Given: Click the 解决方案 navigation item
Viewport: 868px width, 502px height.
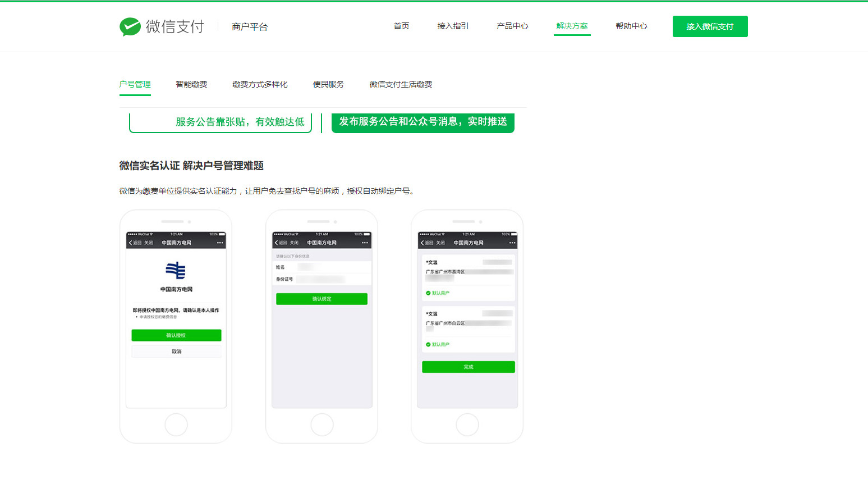Looking at the screenshot, I should pos(572,26).
